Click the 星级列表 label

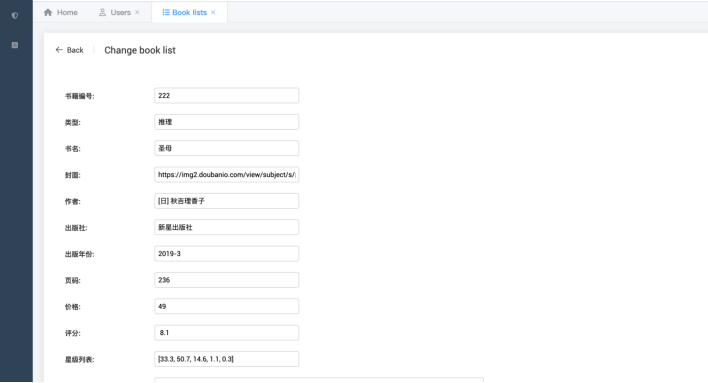click(79, 360)
